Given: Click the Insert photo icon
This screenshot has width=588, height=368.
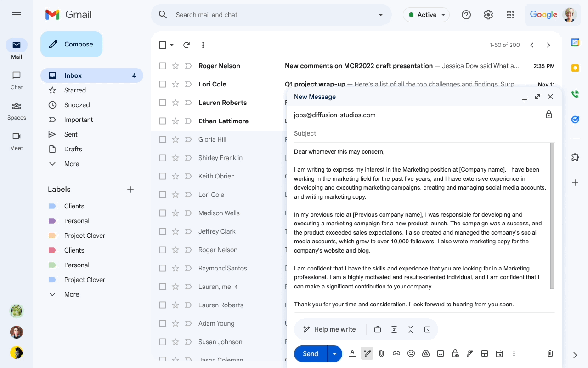Looking at the screenshot, I should (441, 353).
